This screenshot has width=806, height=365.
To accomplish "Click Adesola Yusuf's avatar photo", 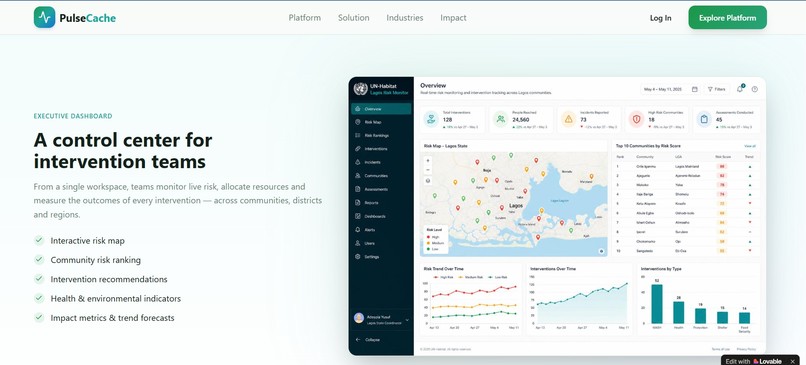I will tap(359, 318).
